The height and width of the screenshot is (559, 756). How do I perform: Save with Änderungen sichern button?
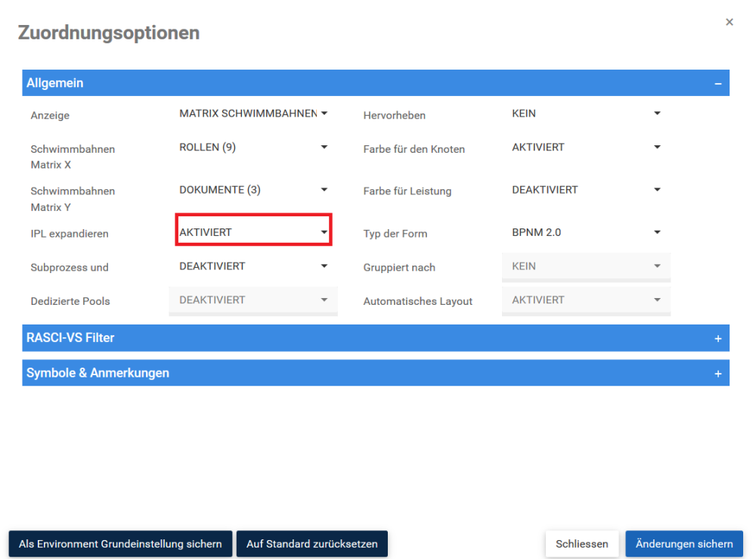pyautogui.click(x=684, y=544)
